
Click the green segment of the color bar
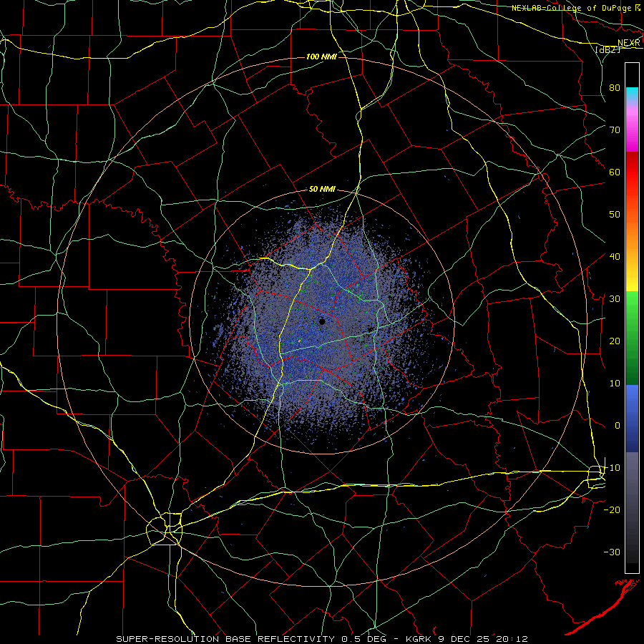point(632,338)
